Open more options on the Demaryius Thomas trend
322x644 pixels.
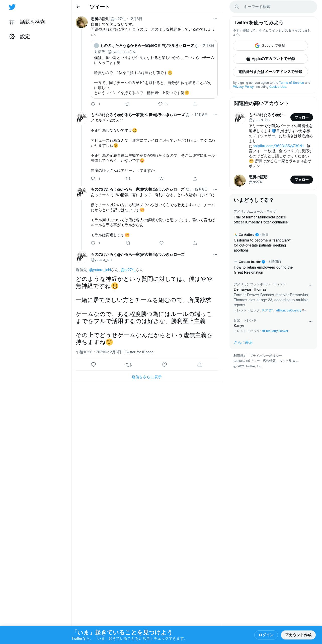pos(310,285)
